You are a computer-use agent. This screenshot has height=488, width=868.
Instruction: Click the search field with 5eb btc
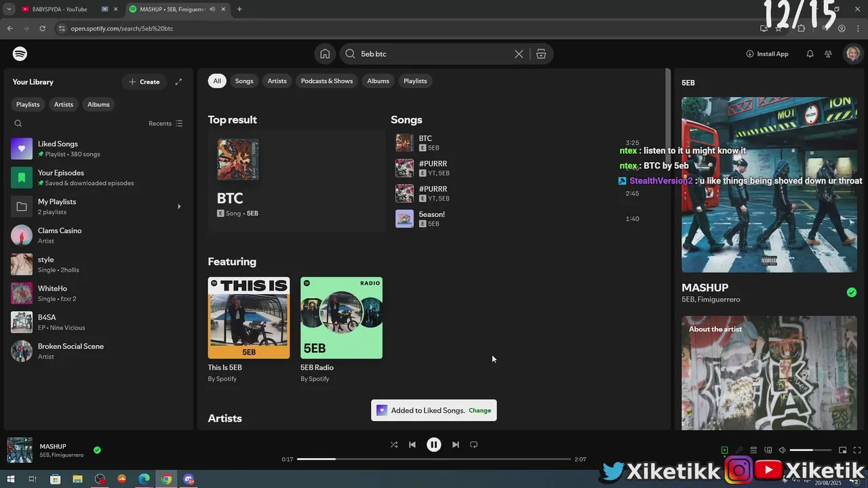coord(434,54)
